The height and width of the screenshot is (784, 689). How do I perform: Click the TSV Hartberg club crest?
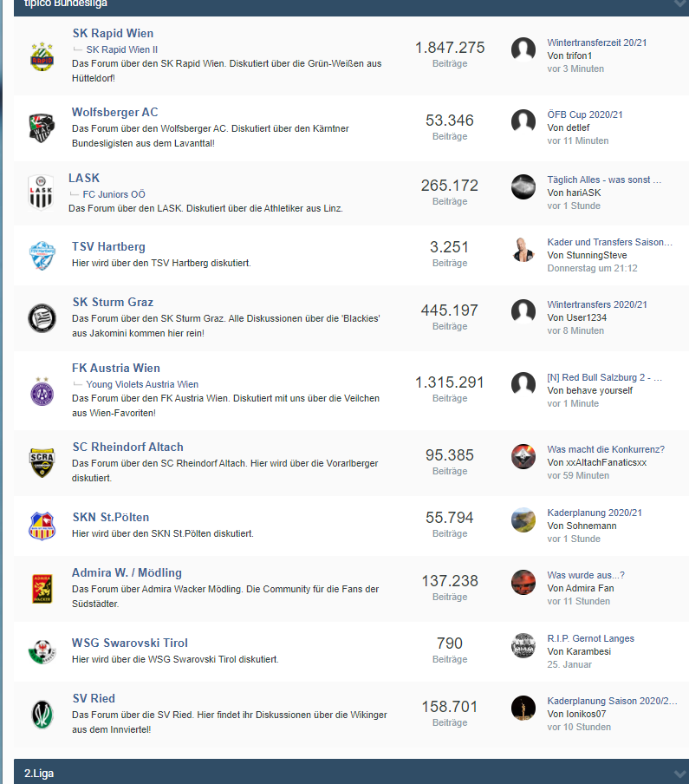(x=42, y=256)
